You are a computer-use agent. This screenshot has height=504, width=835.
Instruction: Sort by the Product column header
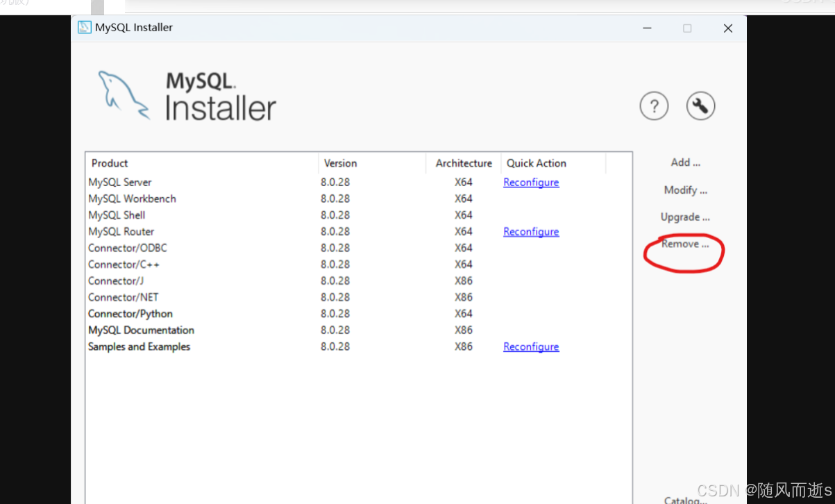(109, 163)
